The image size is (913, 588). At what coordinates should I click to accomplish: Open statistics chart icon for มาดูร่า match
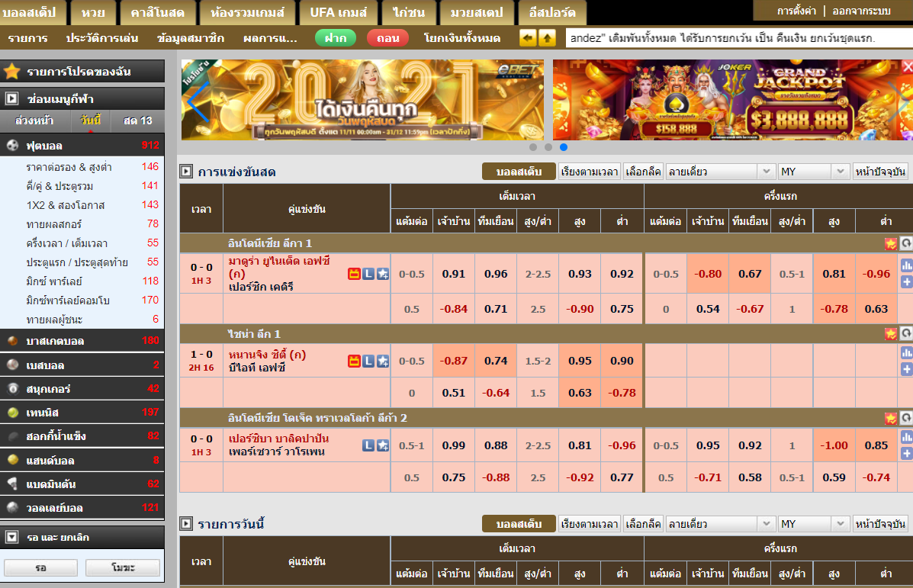point(907,266)
